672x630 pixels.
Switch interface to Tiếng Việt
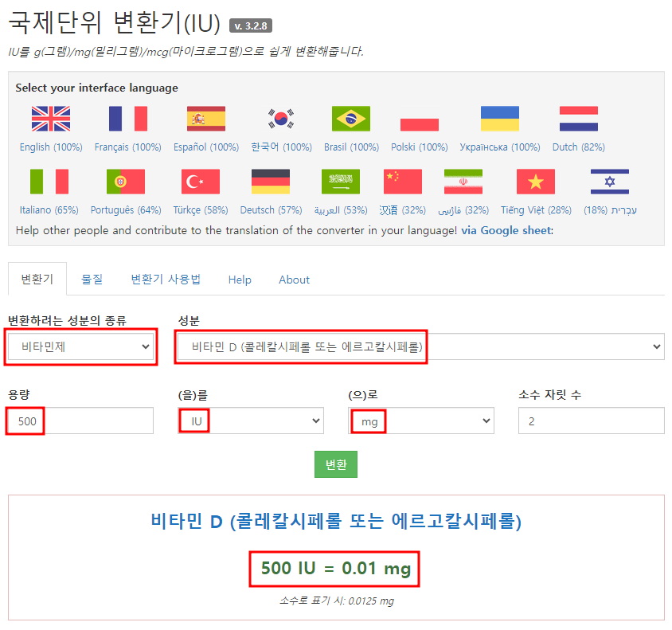pyautogui.click(x=535, y=182)
